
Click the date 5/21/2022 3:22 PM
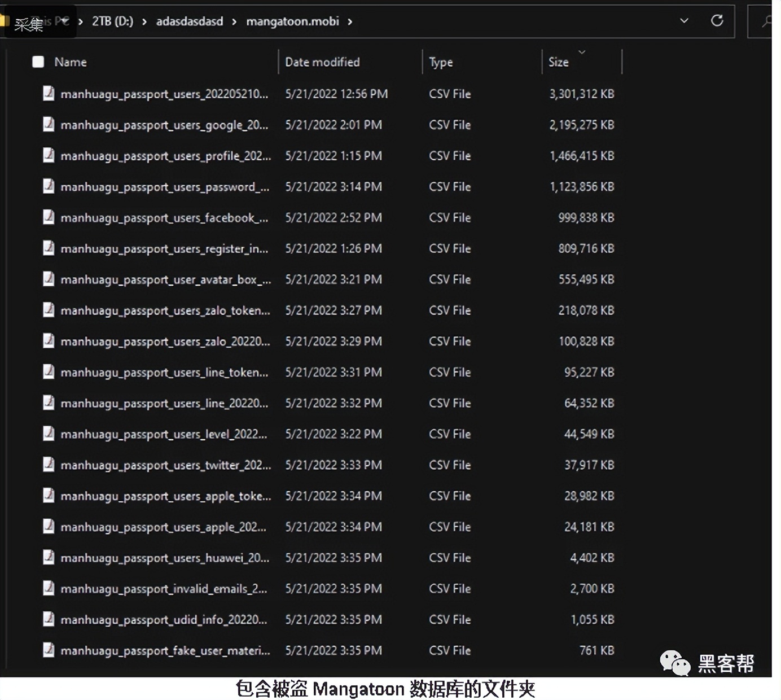[334, 434]
